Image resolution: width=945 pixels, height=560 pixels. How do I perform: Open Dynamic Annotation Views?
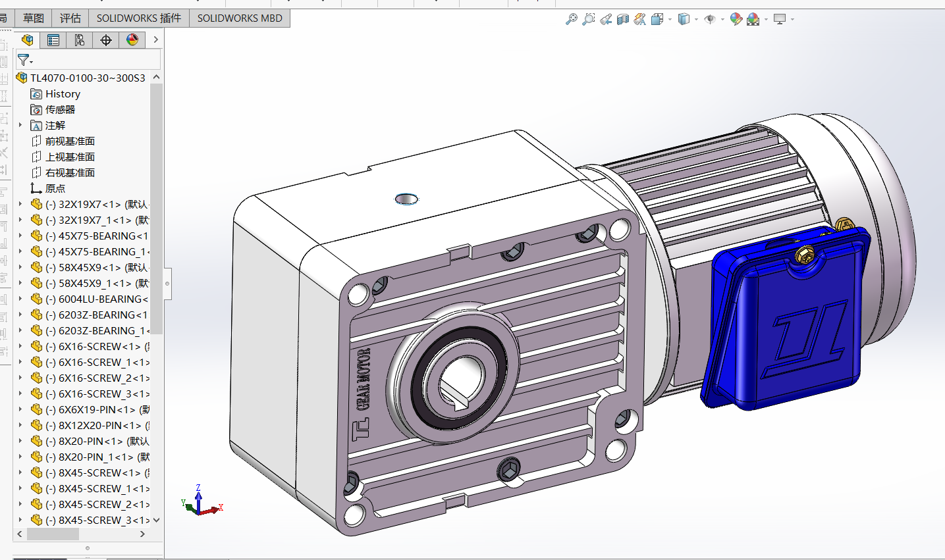(x=639, y=19)
